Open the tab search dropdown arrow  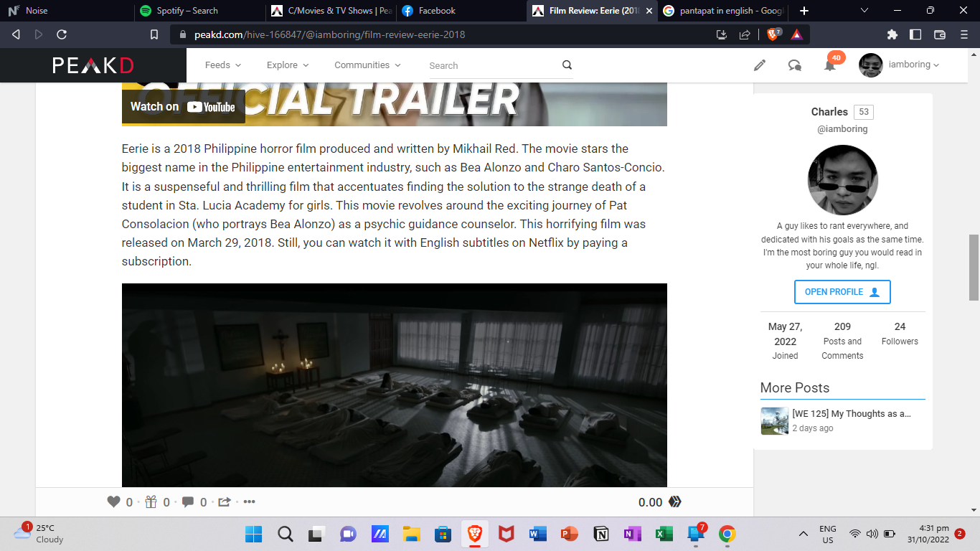point(864,11)
